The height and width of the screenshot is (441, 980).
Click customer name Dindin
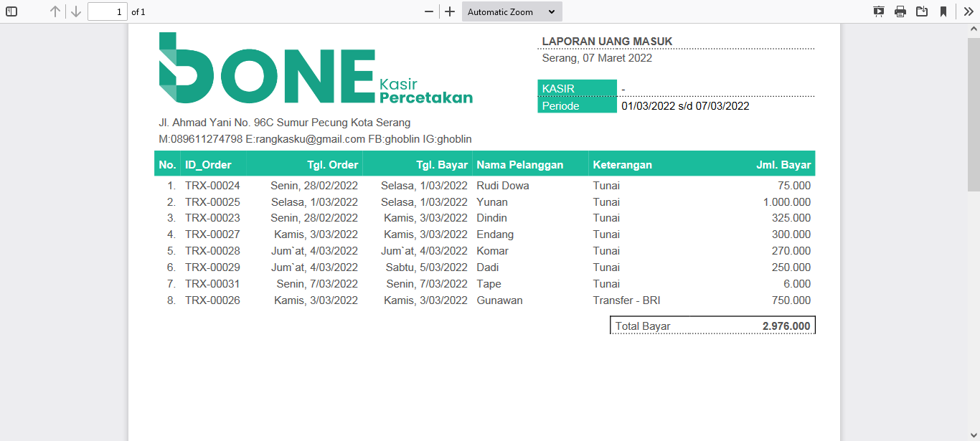(492, 218)
